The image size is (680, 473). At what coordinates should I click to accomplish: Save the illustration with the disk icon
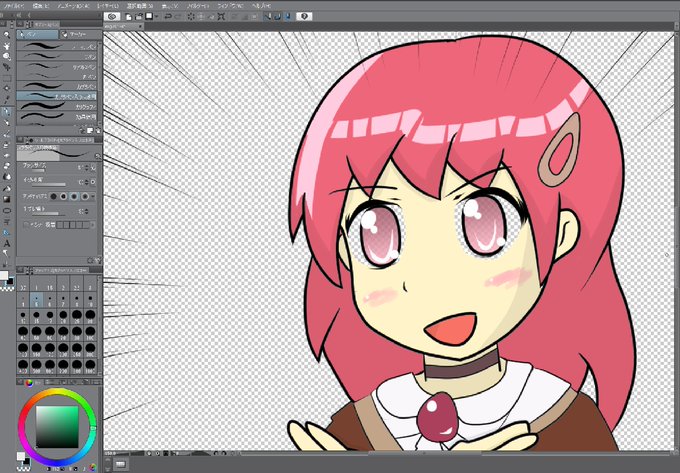coord(149,16)
